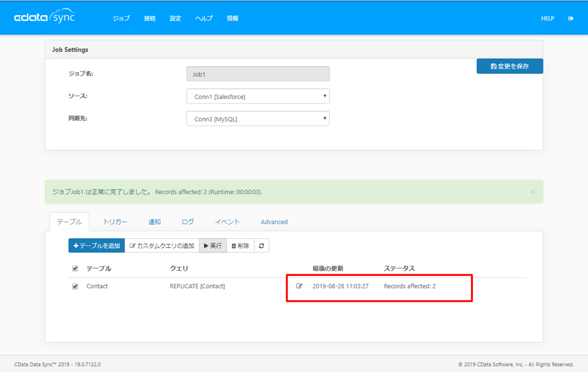Switch to the イベント tab
The width and height of the screenshot is (588, 372).
pos(228,222)
